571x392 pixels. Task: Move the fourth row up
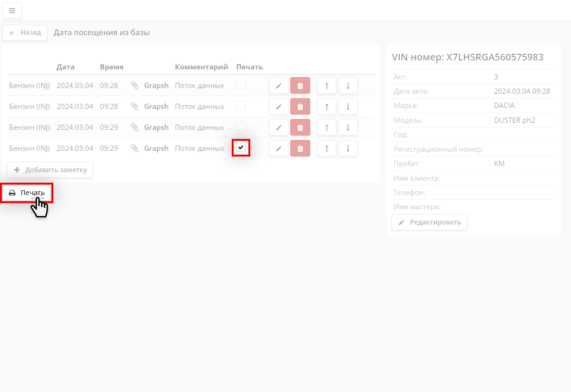(x=326, y=148)
